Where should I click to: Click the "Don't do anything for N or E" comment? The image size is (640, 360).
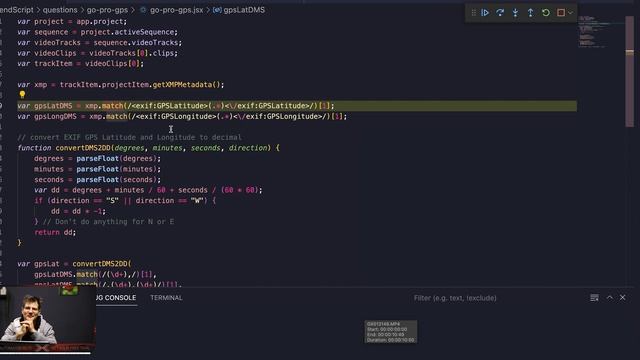[108, 222]
